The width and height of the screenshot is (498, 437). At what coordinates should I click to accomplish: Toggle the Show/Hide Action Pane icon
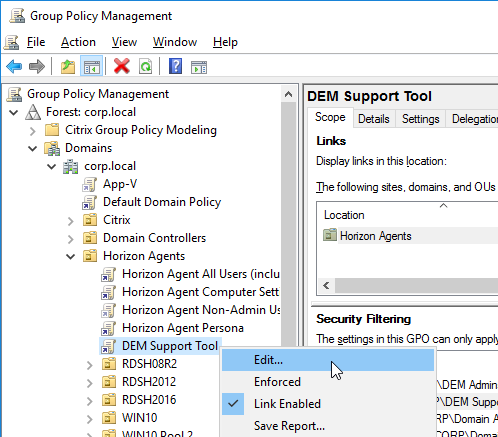[x=199, y=67]
